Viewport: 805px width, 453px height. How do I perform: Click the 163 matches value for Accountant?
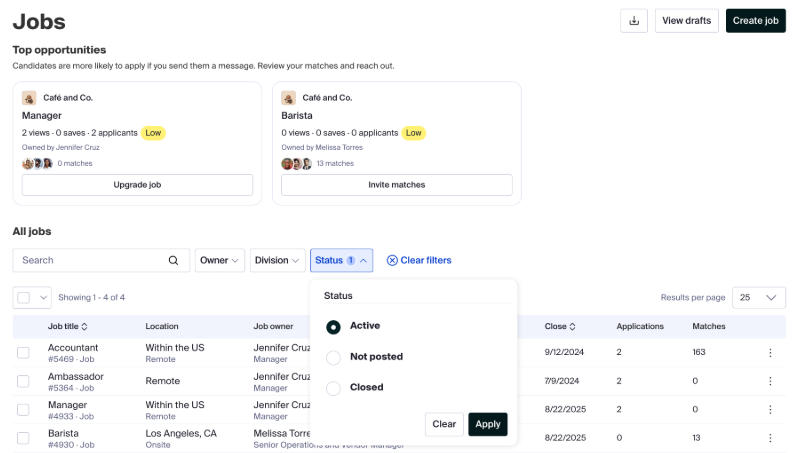click(699, 352)
